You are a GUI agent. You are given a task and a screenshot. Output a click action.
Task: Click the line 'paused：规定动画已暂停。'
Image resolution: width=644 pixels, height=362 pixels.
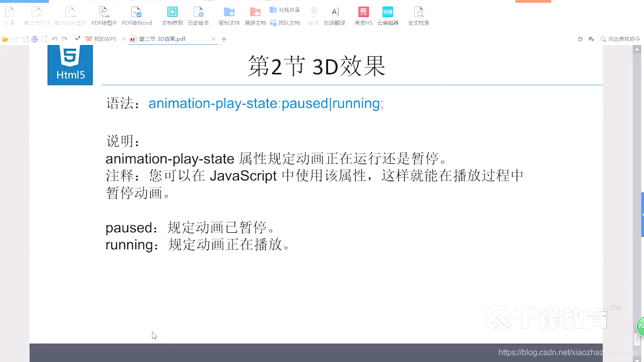click(191, 228)
